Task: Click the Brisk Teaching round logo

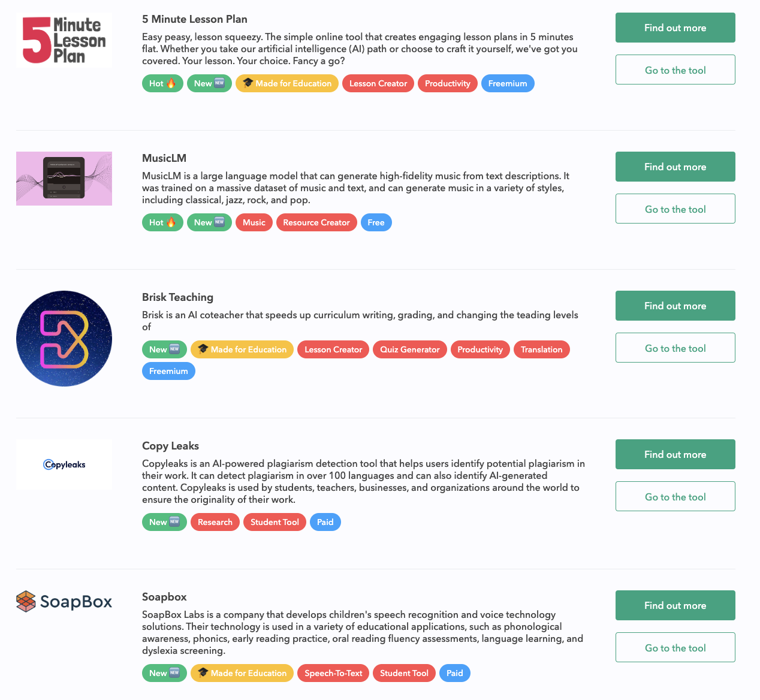Action: 64,339
